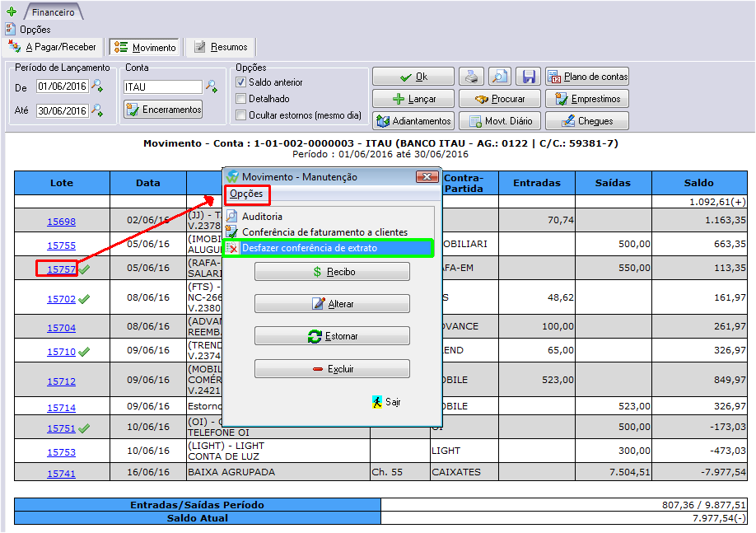Viewport: 756px width, 533px height.
Task: Click the Procurar button
Action: point(500,99)
